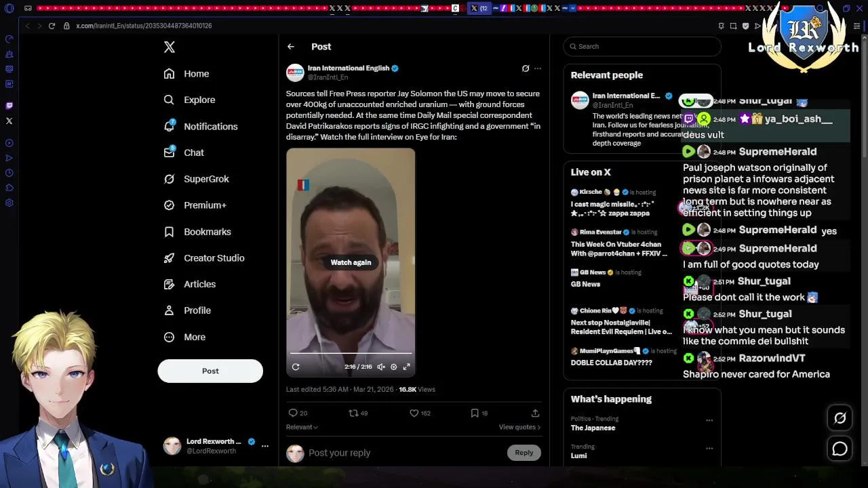Click the 16.8K Views count

pos(417,390)
